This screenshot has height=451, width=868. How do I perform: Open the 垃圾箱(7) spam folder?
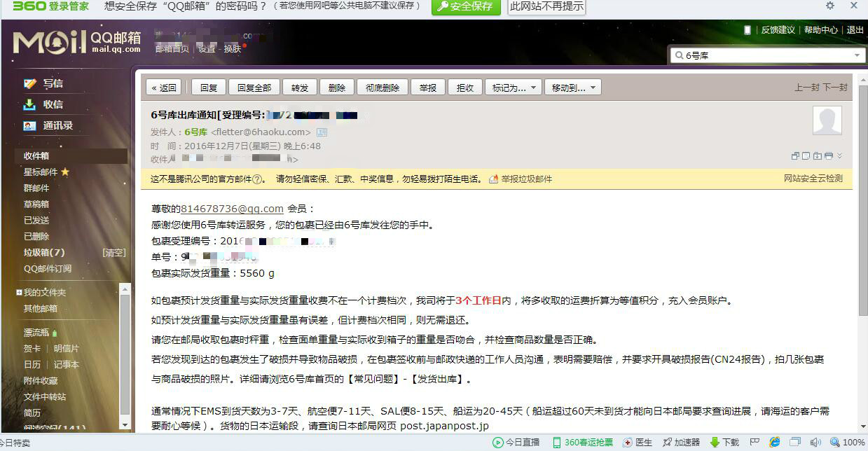coord(45,253)
